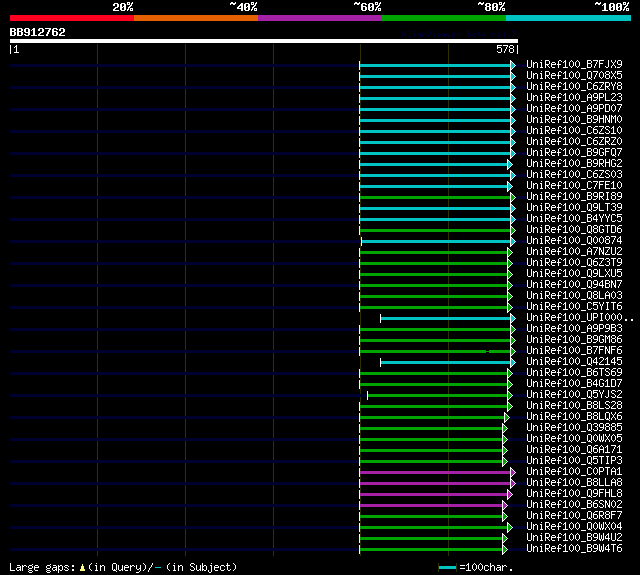The width and height of the screenshot is (640, 575).
Task: Click UniRef100_Q42145 label
Action: pos(574,362)
